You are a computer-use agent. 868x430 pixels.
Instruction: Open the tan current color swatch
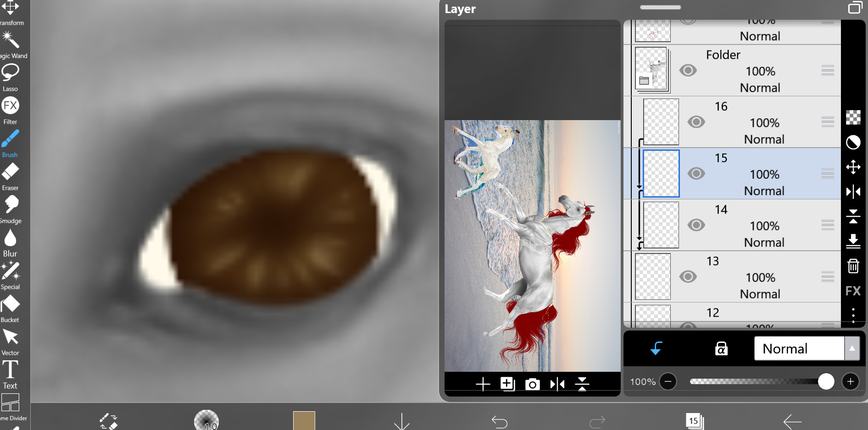(x=304, y=420)
